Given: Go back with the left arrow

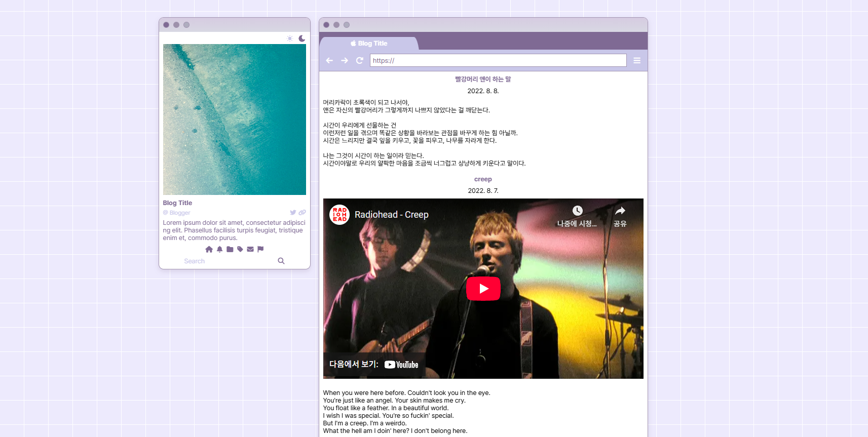Looking at the screenshot, I should tap(329, 60).
